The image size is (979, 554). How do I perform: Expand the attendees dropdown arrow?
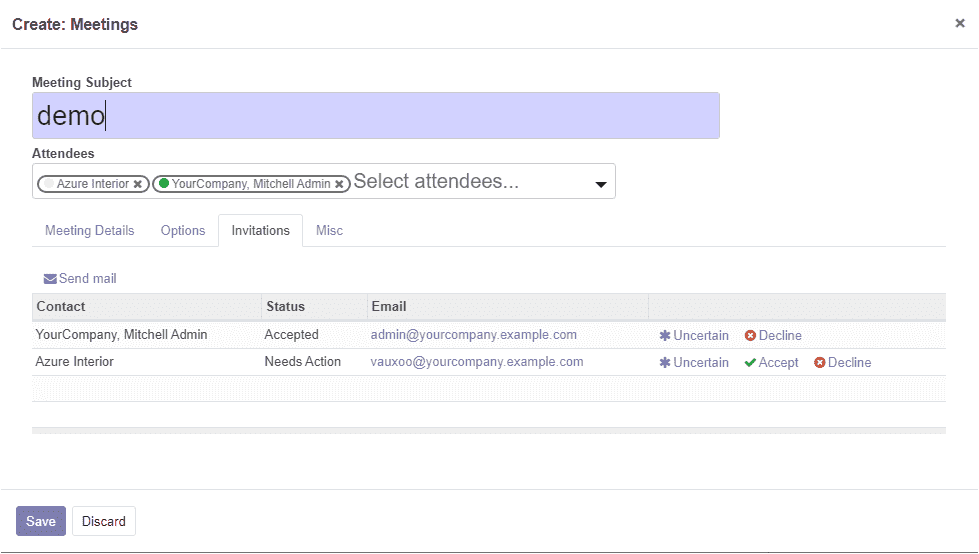[x=601, y=184]
